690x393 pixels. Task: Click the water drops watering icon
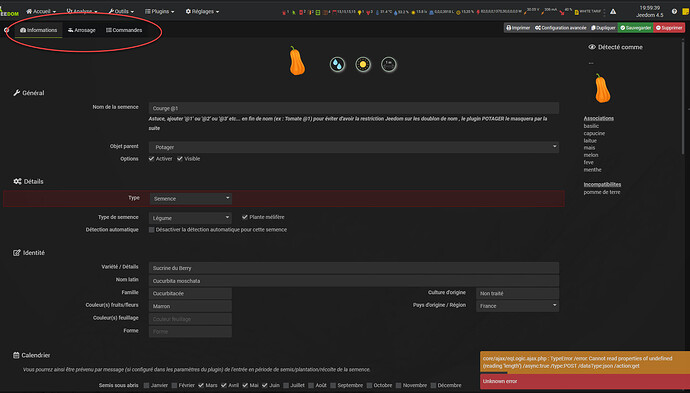[x=337, y=65]
